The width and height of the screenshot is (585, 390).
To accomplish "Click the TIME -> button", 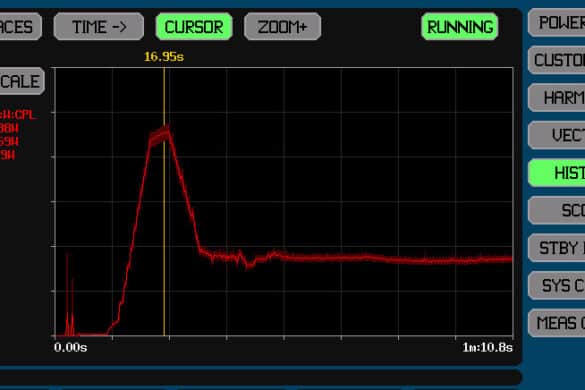I will coord(99,26).
